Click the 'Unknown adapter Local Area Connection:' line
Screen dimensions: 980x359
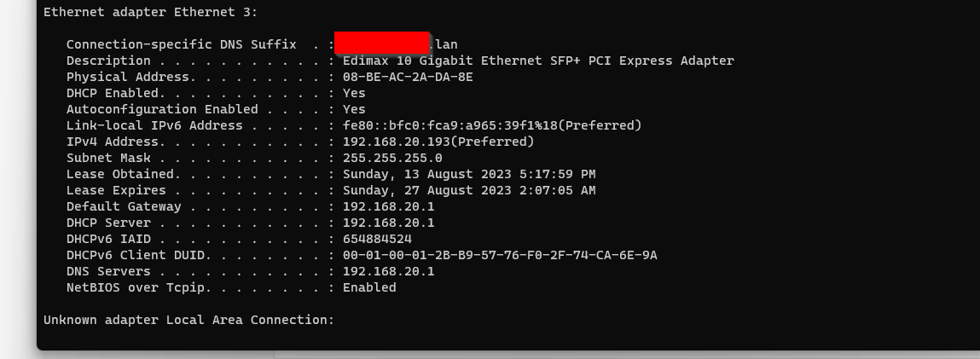188,320
